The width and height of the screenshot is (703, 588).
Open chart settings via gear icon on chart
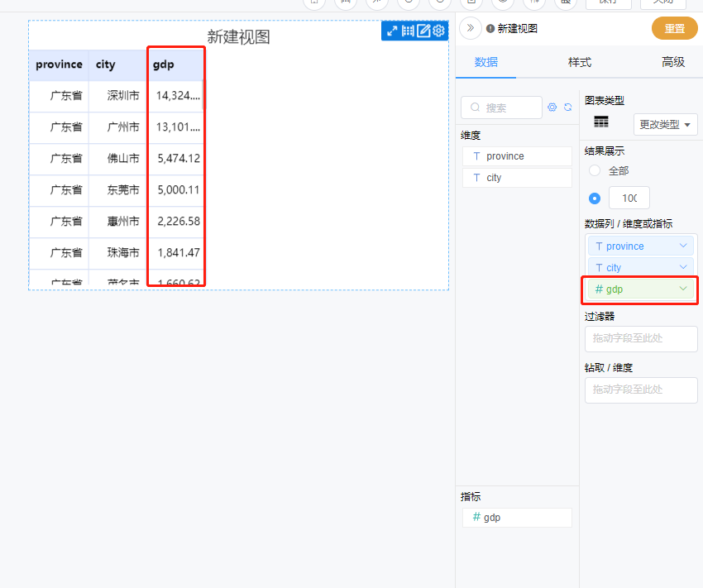pos(438,30)
